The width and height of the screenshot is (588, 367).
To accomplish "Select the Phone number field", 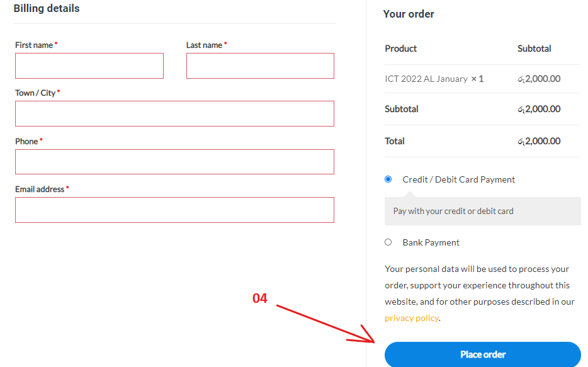I will pos(174,162).
